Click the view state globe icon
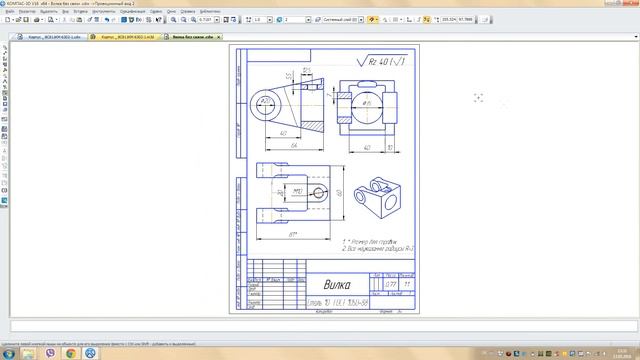Viewport: 640px width, 360px height. pos(279,20)
